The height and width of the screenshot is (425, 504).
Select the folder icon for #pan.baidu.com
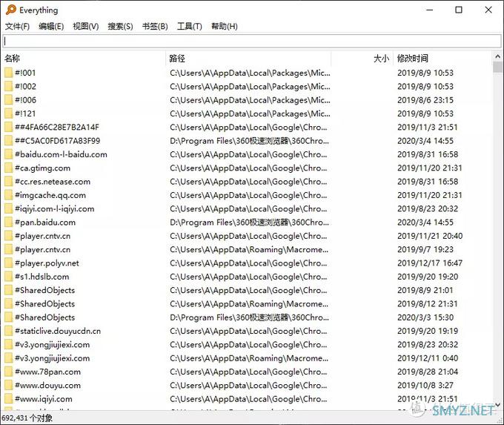(x=8, y=222)
